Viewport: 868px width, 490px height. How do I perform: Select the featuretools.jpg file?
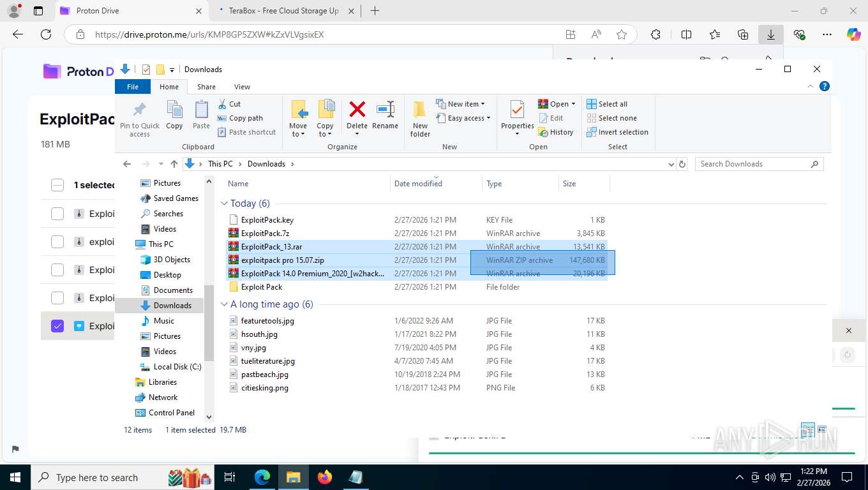point(267,321)
